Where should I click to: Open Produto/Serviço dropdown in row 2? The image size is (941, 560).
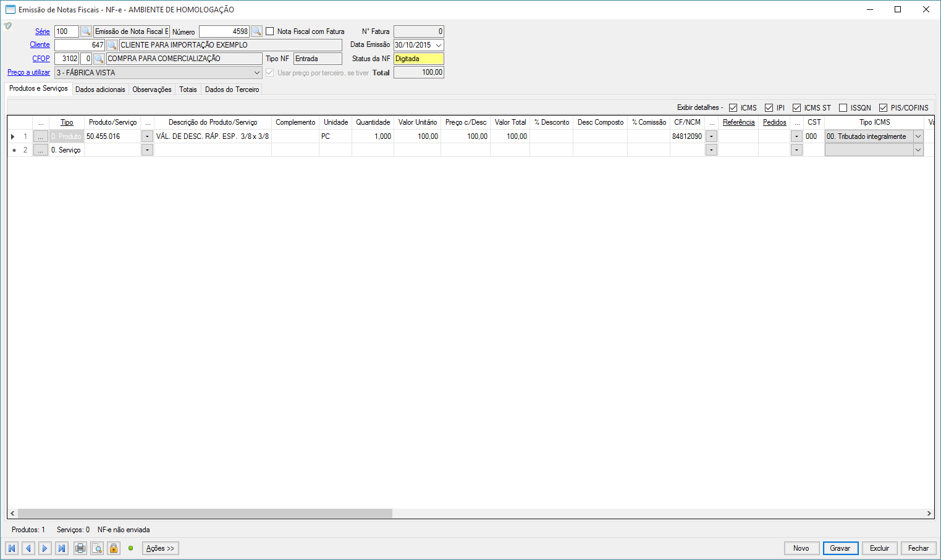tap(147, 150)
